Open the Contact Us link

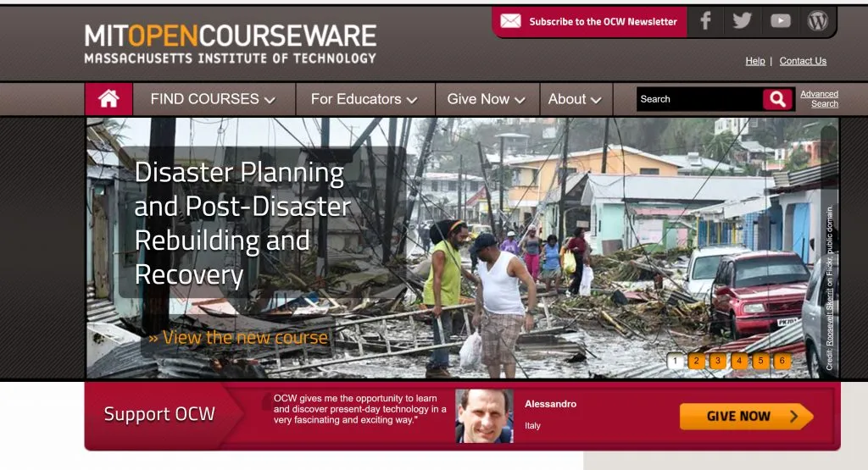click(803, 61)
